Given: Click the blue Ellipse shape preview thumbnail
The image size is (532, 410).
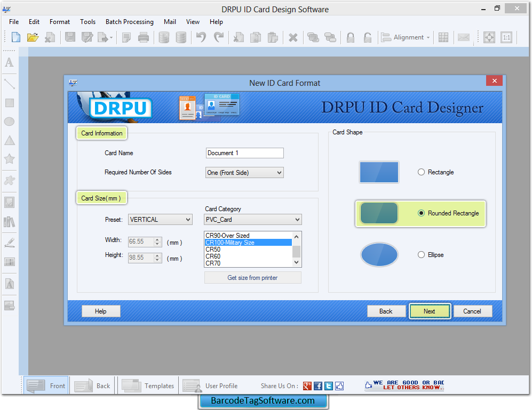Looking at the screenshot, I should (x=379, y=254).
